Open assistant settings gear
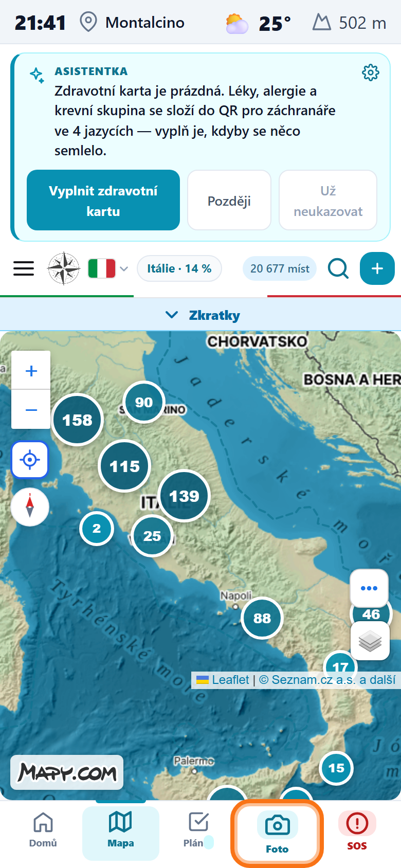 coord(370,73)
